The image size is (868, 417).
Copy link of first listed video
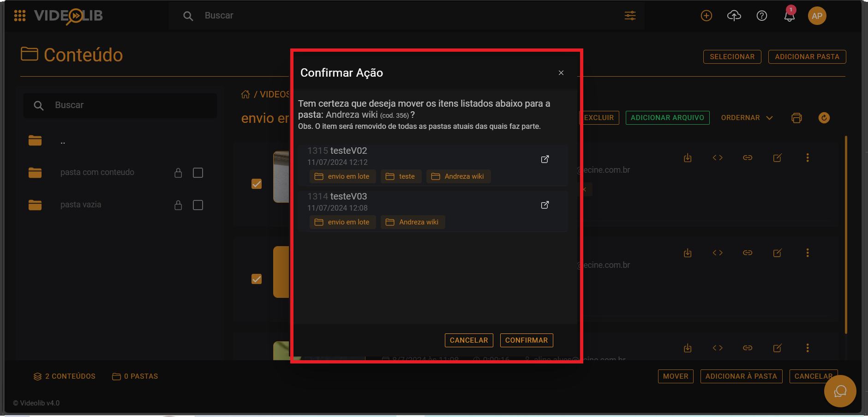748,158
